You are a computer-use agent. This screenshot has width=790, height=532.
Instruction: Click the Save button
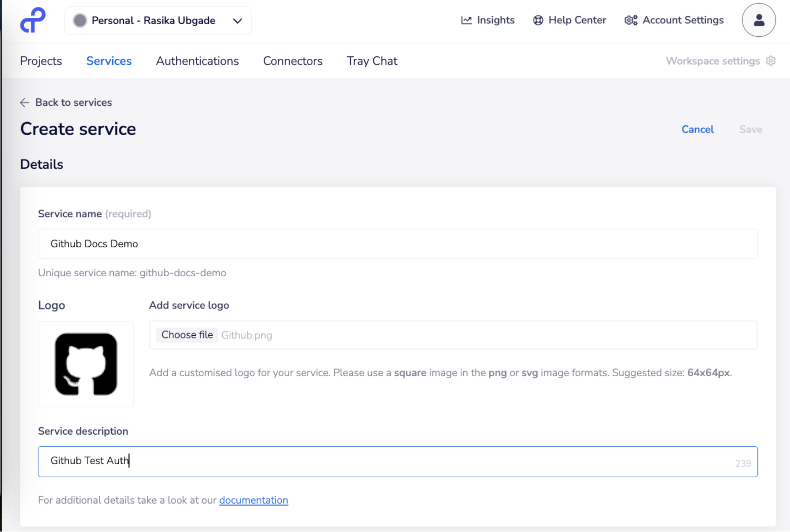pyautogui.click(x=750, y=129)
